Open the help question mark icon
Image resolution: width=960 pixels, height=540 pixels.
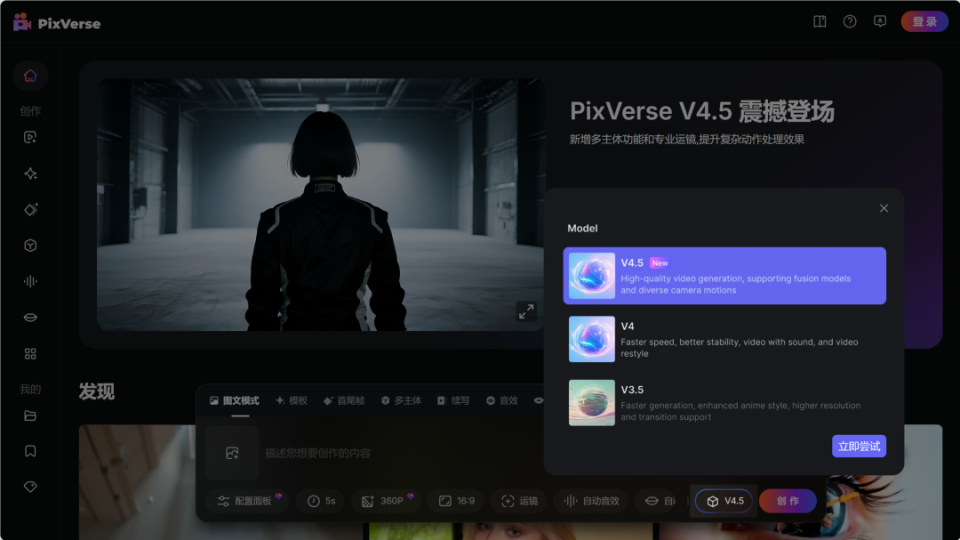(x=850, y=22)
